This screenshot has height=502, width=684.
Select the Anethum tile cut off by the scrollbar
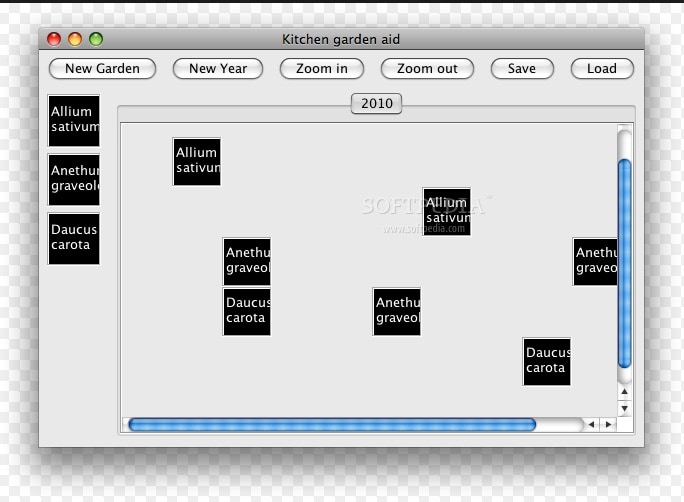[x=595, y=262]
